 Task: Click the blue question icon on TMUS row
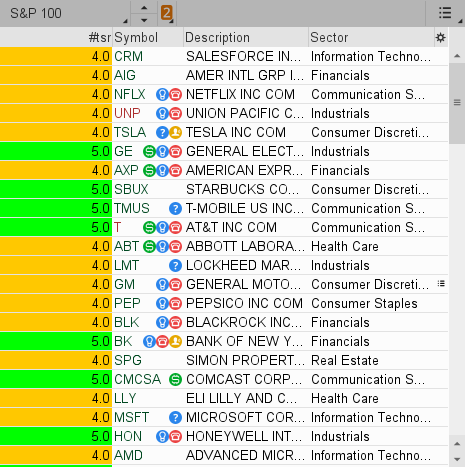point(175,209)
